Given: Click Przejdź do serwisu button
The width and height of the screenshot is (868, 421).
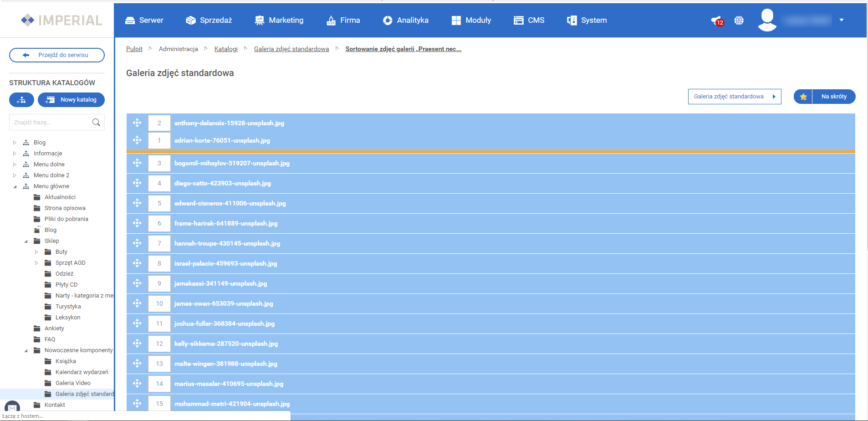Looking at the screenshot, I should 57,55.
